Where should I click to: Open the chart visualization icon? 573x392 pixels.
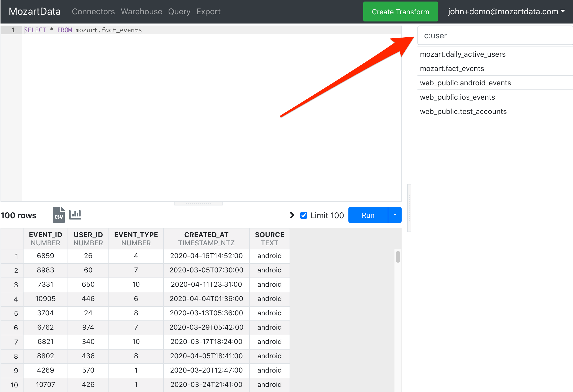tap(75, 214)
